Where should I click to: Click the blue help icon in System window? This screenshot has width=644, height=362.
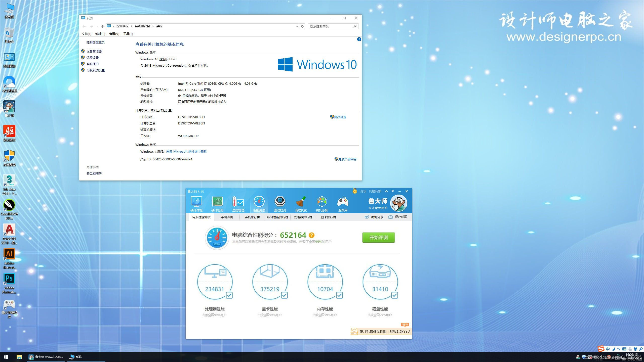coord(359,39)
